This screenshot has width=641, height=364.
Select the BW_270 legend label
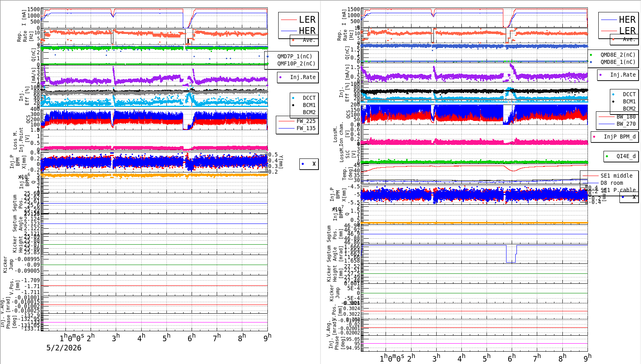click(626, 124)
